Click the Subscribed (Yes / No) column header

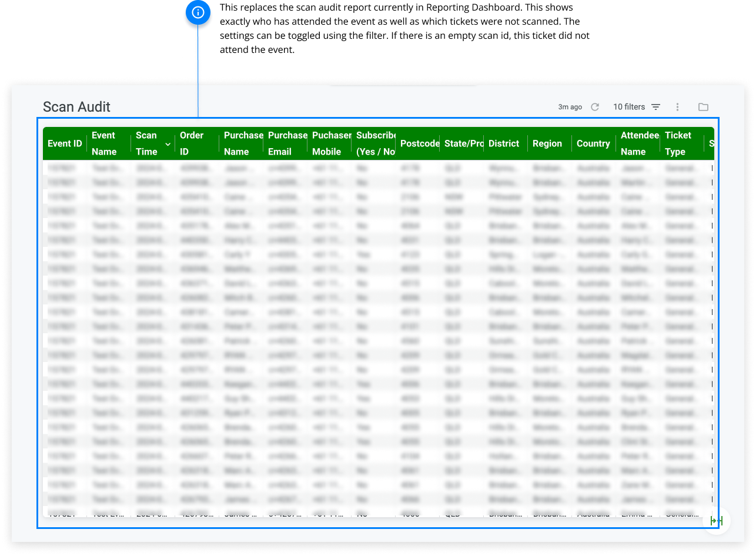pos(376,143)
